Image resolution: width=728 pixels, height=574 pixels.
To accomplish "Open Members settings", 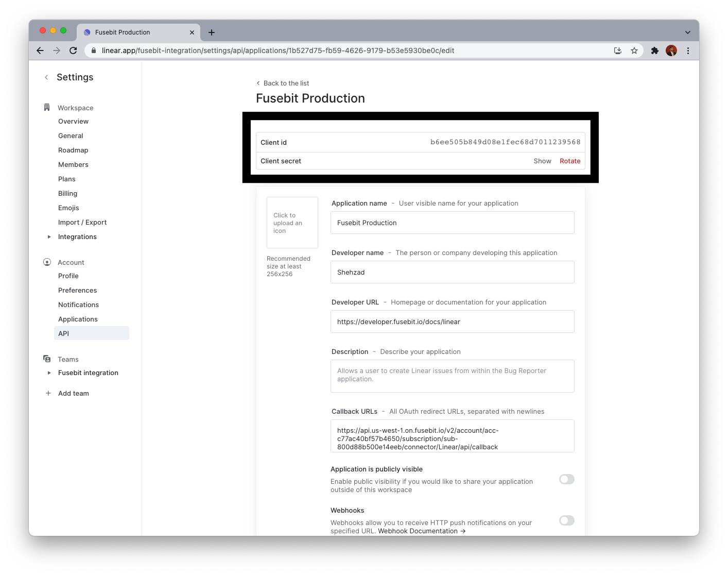I will 73,165.
